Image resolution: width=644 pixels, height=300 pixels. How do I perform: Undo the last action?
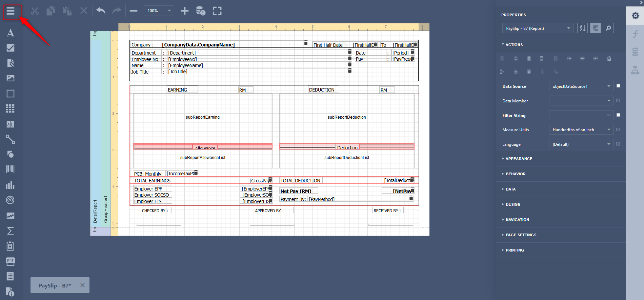click(101, 11)
